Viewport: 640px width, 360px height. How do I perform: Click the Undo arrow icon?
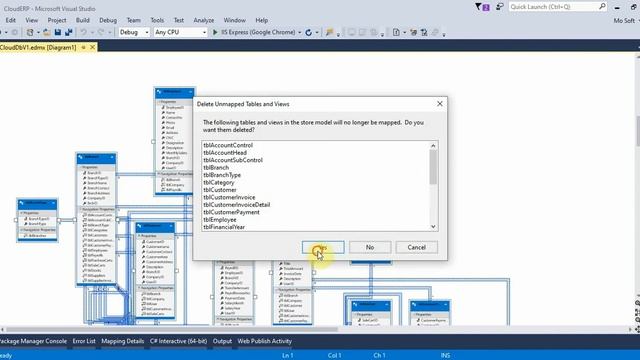click(83, 32)
